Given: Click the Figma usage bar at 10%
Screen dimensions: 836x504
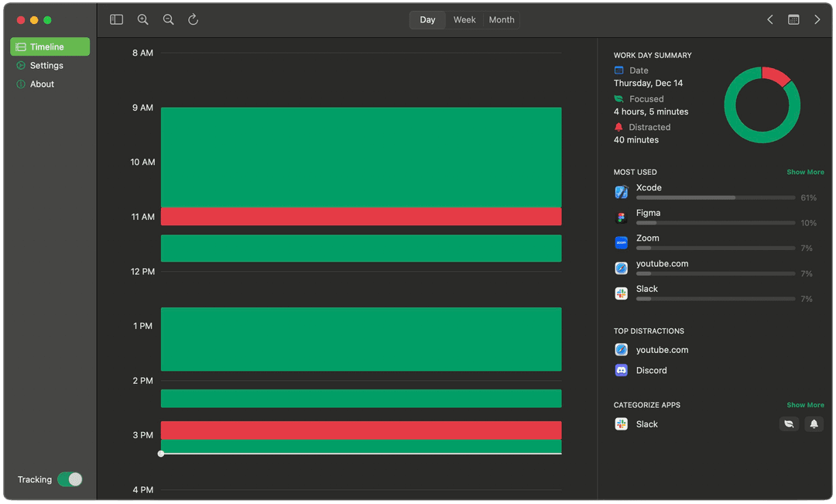Looking at the screenshot, I should pyautogui.click(x=715, y=223).
